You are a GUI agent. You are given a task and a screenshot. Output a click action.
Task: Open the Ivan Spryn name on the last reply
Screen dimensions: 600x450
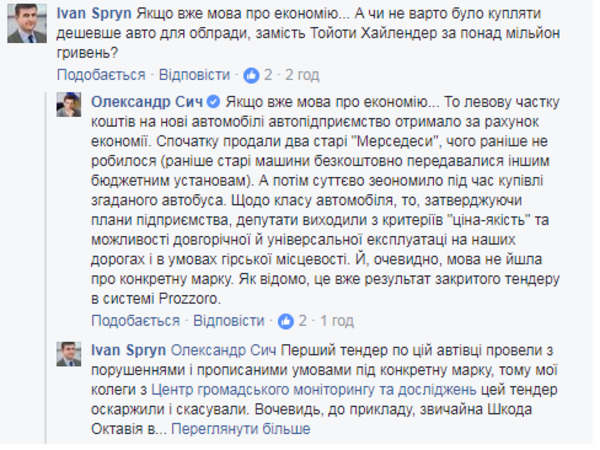tap(129, 350)
